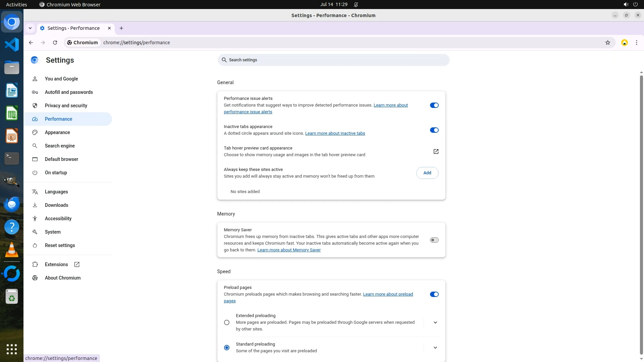Open the tab search dropdown arrow

pyautogui.click(x=30, y=28)
